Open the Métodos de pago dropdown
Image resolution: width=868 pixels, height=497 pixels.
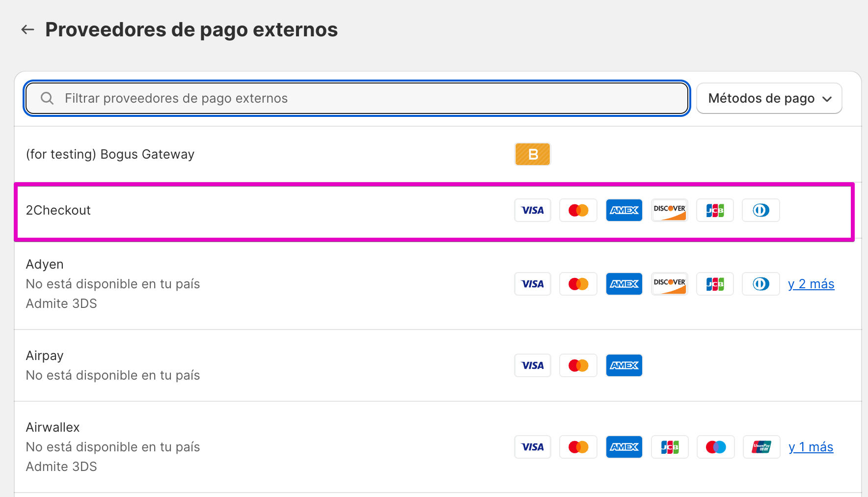[x=769, y=98]
